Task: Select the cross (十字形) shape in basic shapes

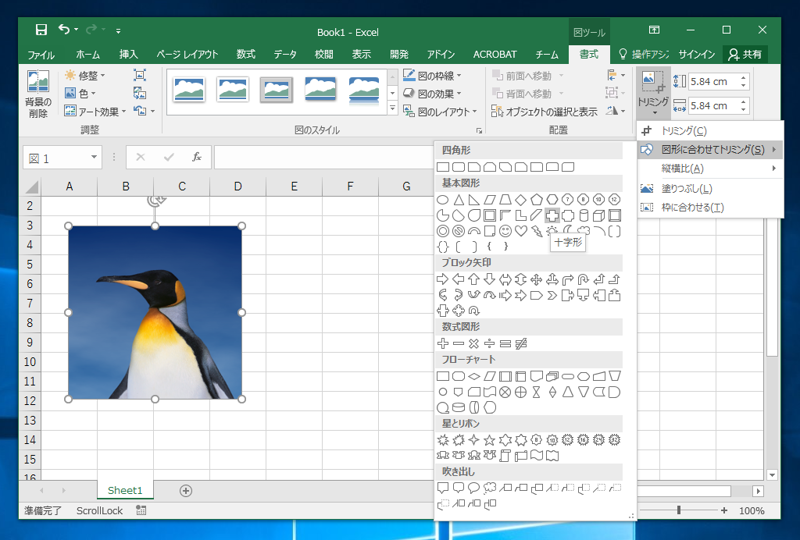Action: (551, 215)
